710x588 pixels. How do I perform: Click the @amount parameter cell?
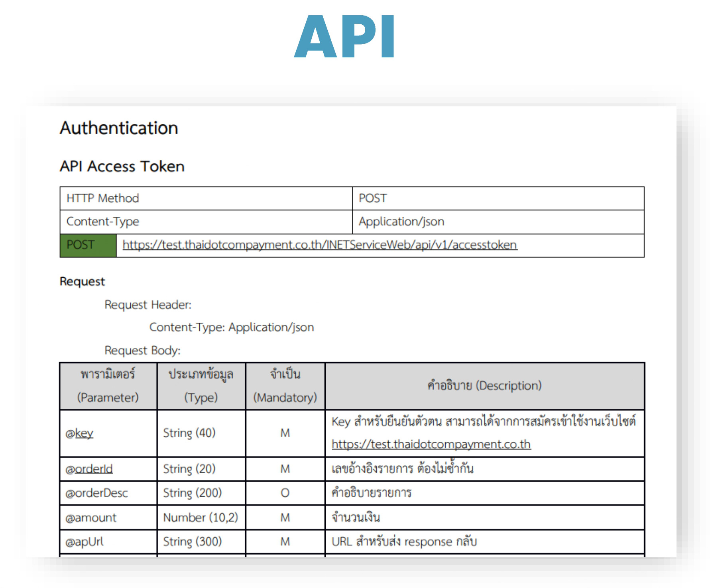(x=108, y=518)
